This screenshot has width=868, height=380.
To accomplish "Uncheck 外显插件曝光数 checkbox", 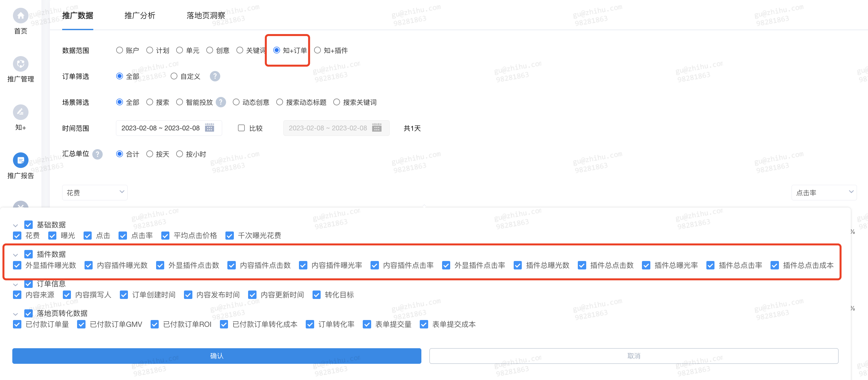I will click(17, 265).
